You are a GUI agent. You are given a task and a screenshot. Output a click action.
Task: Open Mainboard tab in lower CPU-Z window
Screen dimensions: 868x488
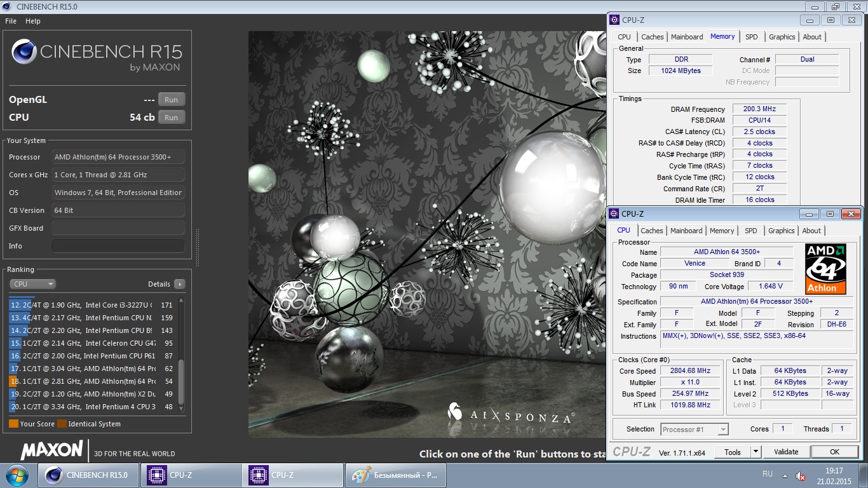tap(686, 231)
